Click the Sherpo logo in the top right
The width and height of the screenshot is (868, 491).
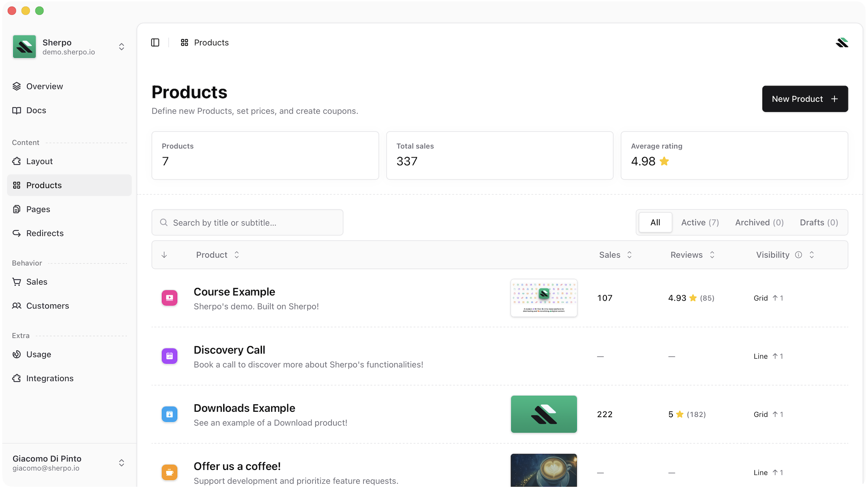pyautogui.click(x=842, y=43)
